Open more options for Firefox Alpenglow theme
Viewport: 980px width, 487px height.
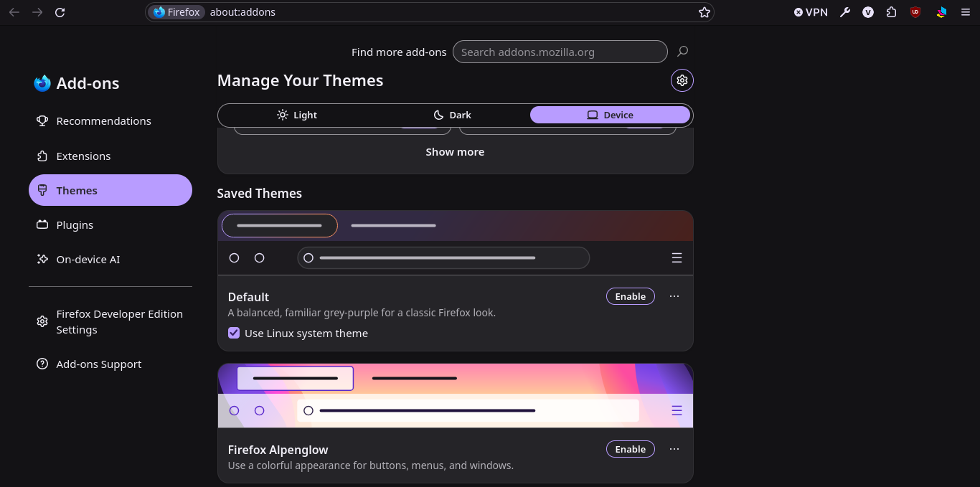coord(674,449)
